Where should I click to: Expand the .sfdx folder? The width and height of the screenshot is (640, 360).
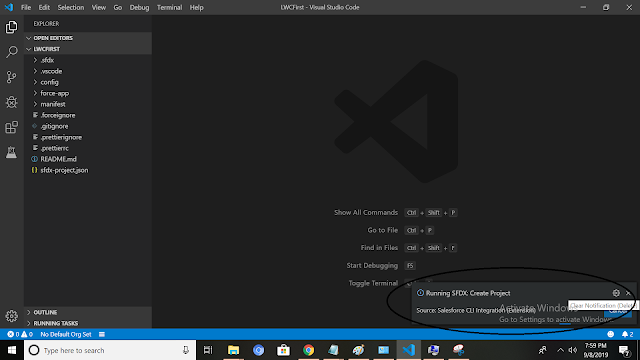point(88,60)
